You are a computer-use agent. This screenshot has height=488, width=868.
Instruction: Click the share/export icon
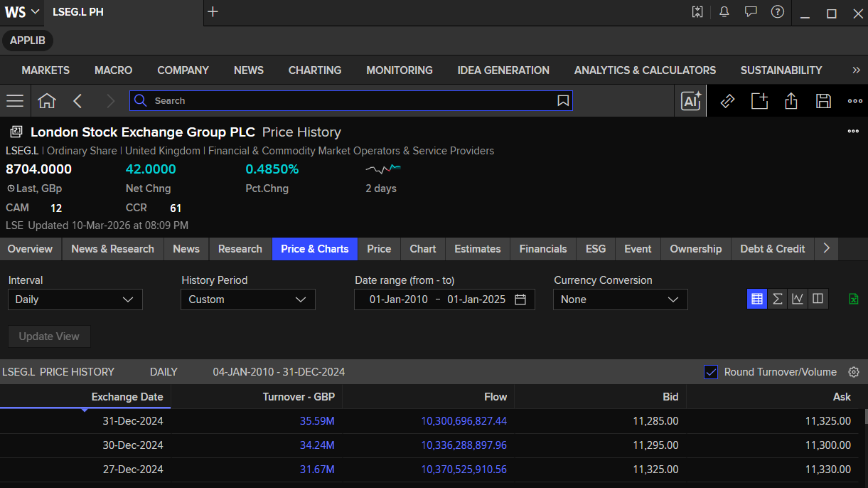[x=791, y=101]
